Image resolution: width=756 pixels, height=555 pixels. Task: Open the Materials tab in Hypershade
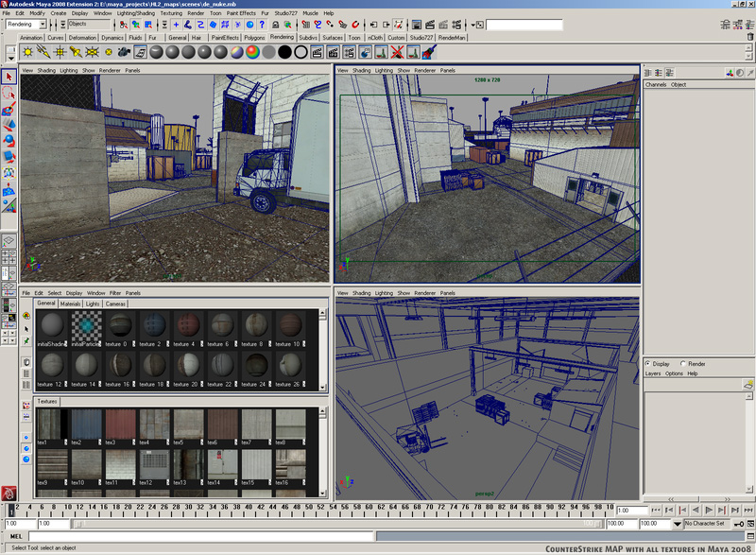point(70,304)
